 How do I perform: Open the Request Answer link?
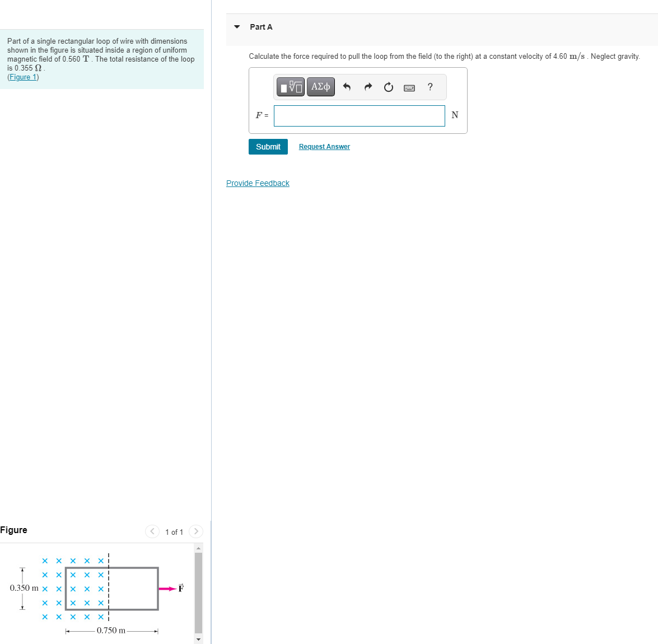coord(324,146)
